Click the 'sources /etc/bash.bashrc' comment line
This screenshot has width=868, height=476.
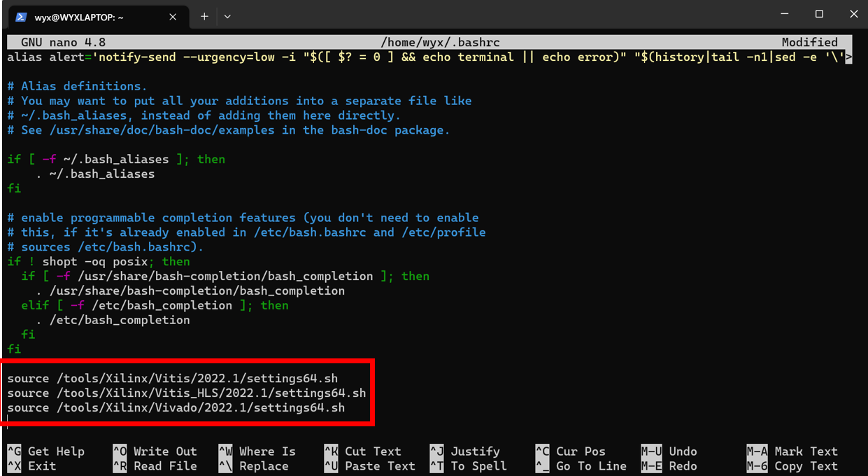106,247
